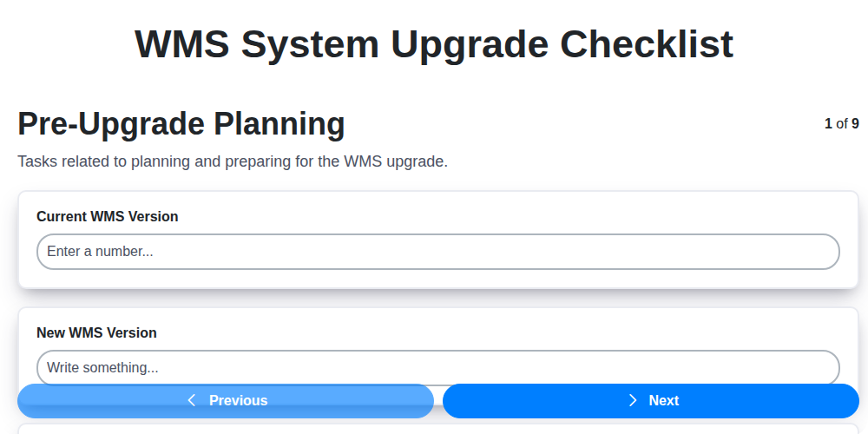
Task: Click the "1 of 9" page indicator
Action: [841, 124]
